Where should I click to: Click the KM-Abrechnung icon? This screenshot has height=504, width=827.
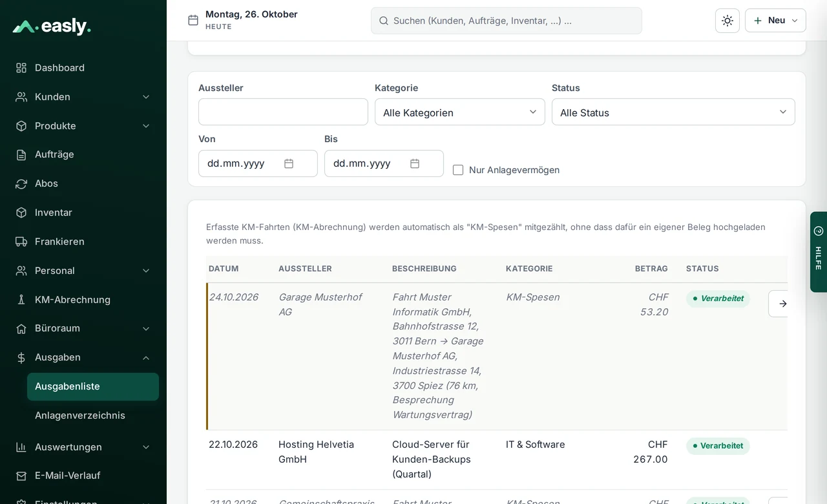pos(21,300)
